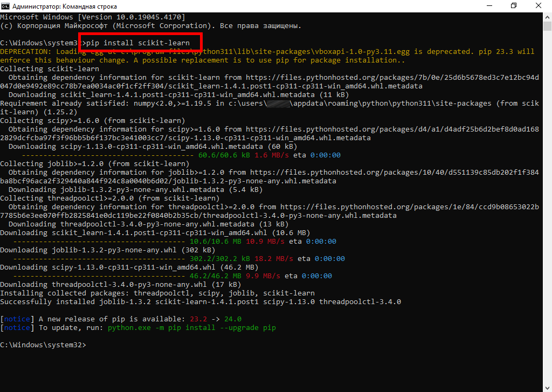Maximize the Command Prompt window

click(513, 5)
